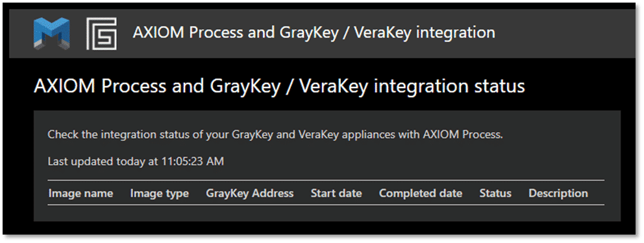Click the blue Magnet AXIOM logo icon
The image size is (644, 243).
tap(51, 34)
